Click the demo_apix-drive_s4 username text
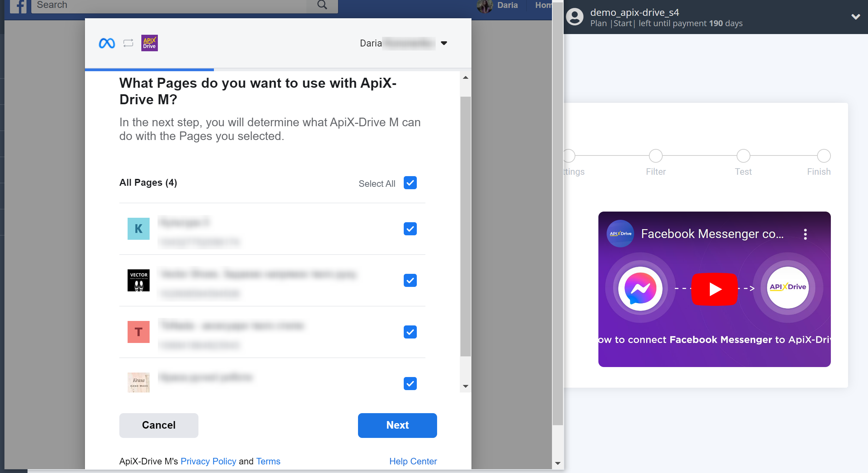Image resolution: width=868 pixels, height=473 pixels. coord(635,12)
